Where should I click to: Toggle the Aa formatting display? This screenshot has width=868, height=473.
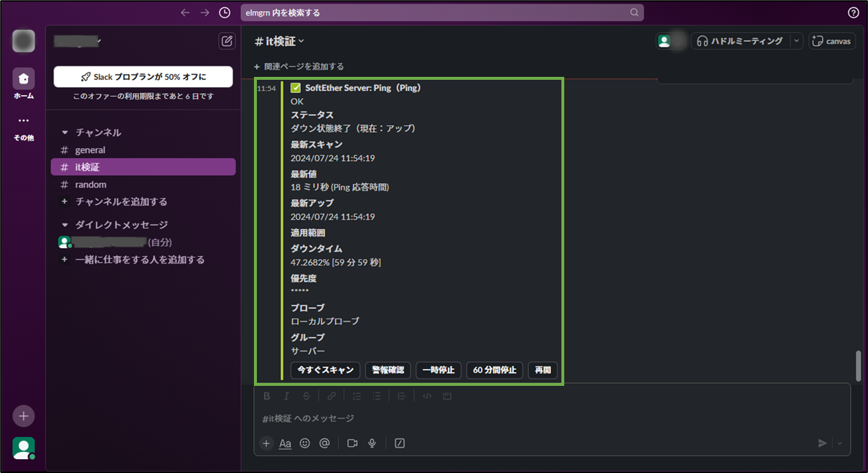click(x=285, y=443)
